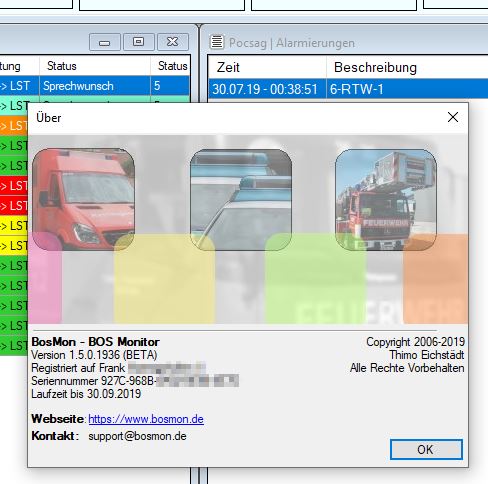Click the Copyright 2006-2019 text
The height and width of the screenshot is (484, 488).
[x=415, y=342]
